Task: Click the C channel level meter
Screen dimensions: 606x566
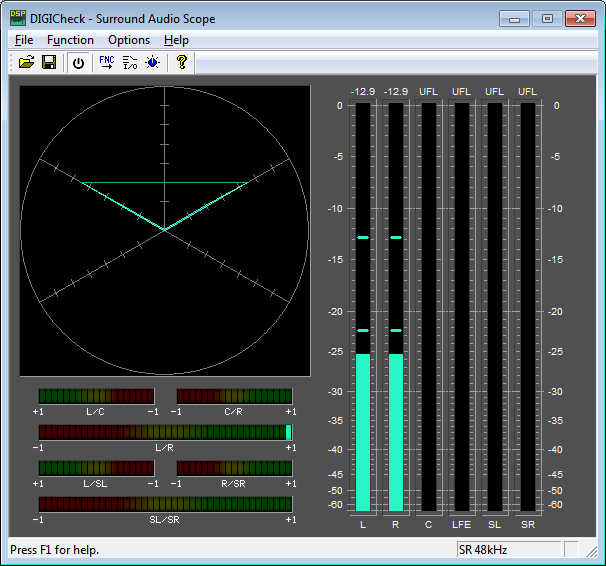Action: pos(429,307)
